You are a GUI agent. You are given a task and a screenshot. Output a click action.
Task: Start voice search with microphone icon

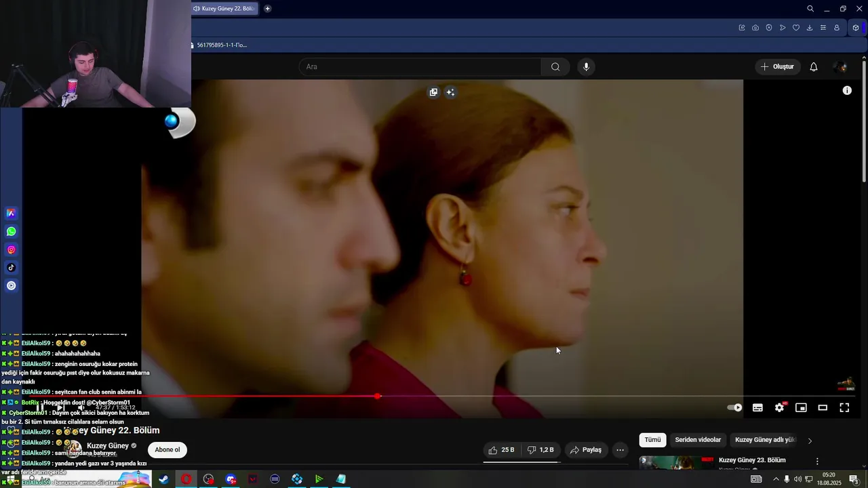click(587, 66)
